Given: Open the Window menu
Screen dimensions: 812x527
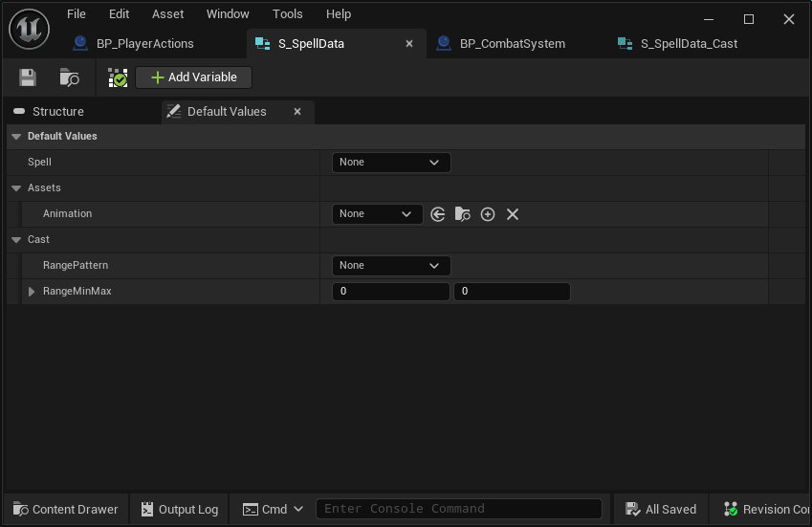Looking at the screenshot, I should tap(228, 14).
